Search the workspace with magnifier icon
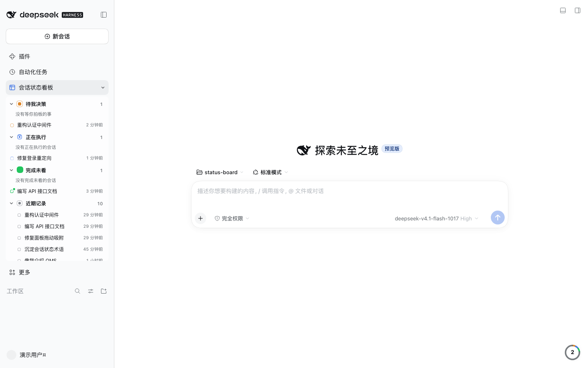588x368 pixels. [x=78, y=291]
